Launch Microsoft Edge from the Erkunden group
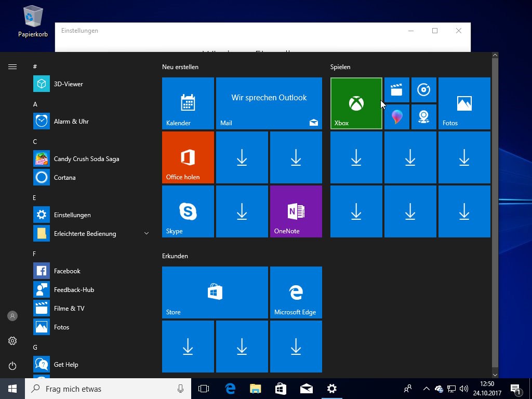The height and width of the screenshot is (399, 532). [296, 292]
